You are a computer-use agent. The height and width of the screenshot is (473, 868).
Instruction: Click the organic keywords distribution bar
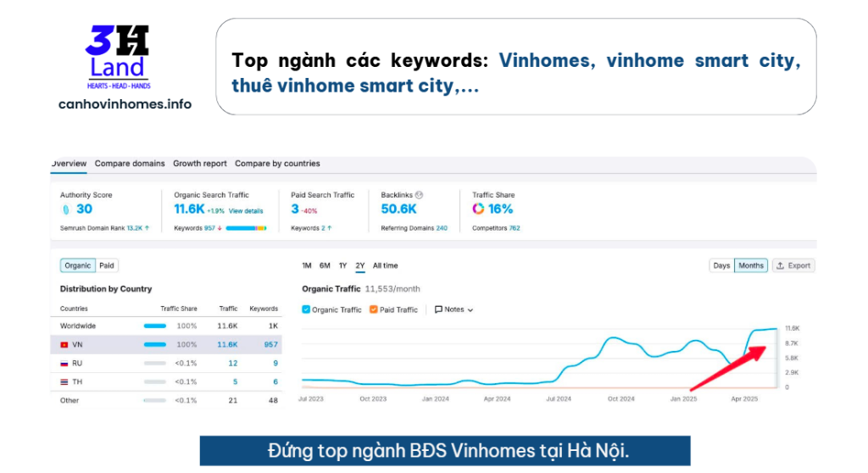(247, 228)
